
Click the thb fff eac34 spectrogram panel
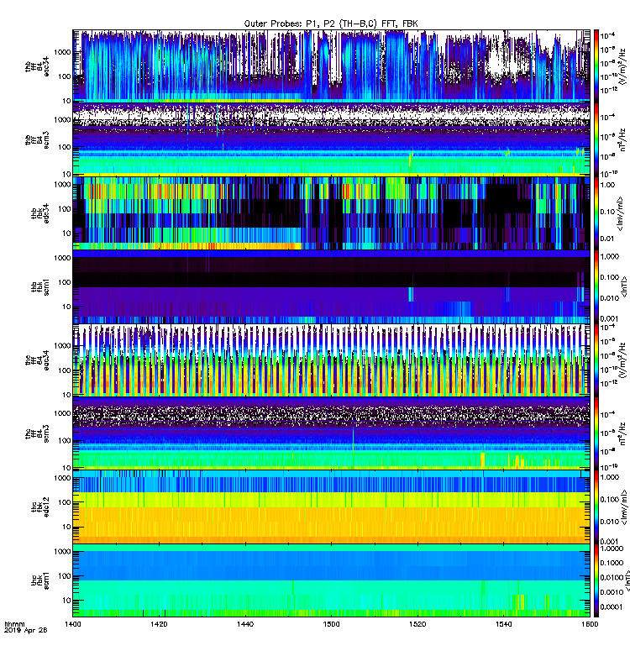coord(331,66)
